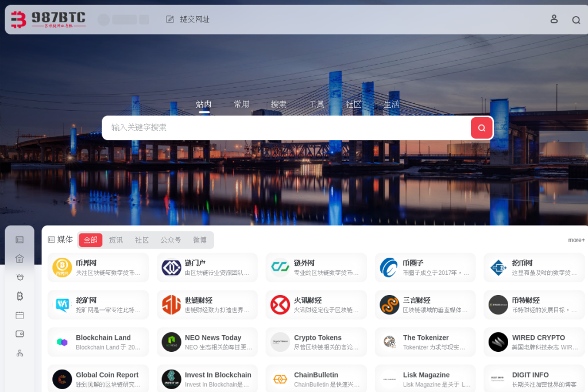
Task: Select the wallet icon in sidebar
Action: click(20, 333)
